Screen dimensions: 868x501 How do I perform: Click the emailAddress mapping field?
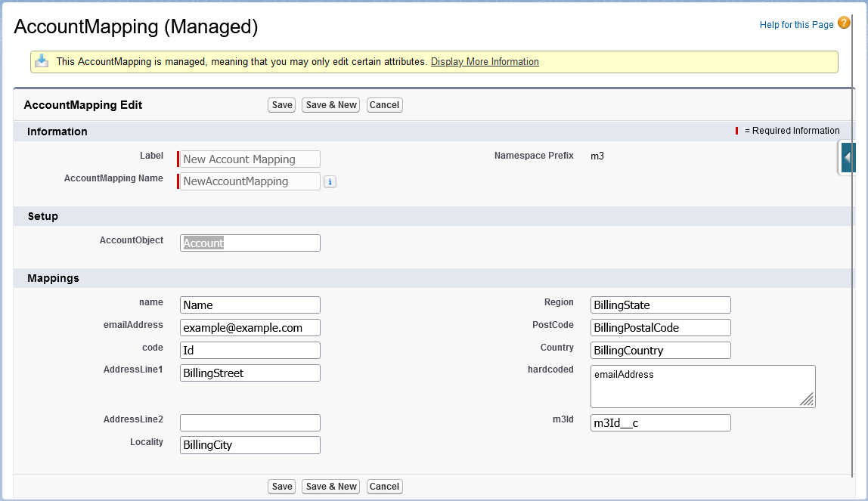click(x=250, y=327)
